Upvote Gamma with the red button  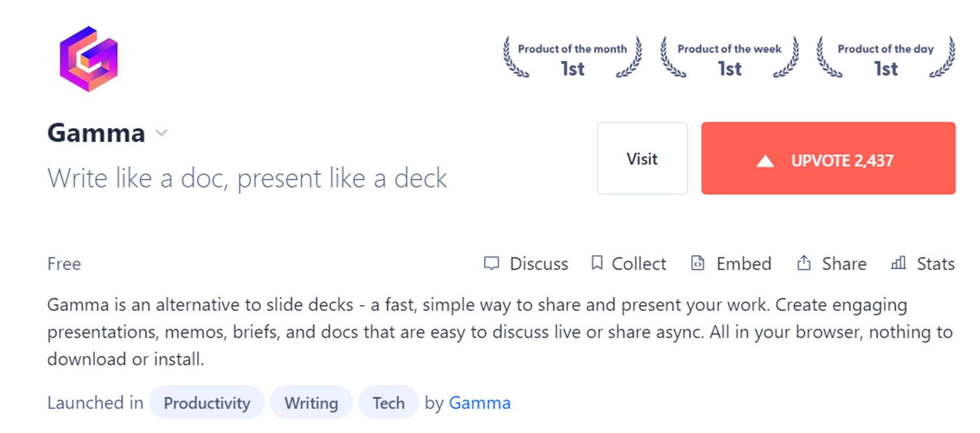[x=828, y=158]
